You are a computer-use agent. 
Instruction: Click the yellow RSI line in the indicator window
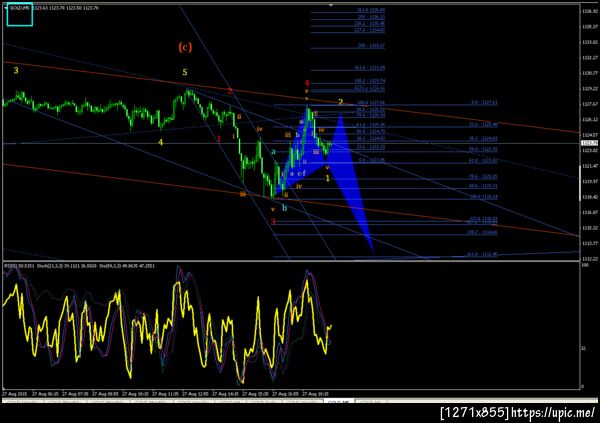point(167,325)
